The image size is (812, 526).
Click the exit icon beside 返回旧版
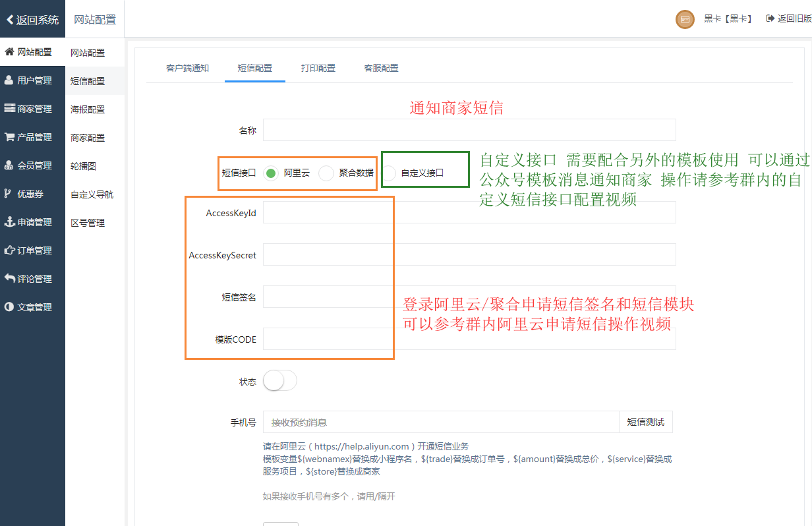[x=770, y=18]
